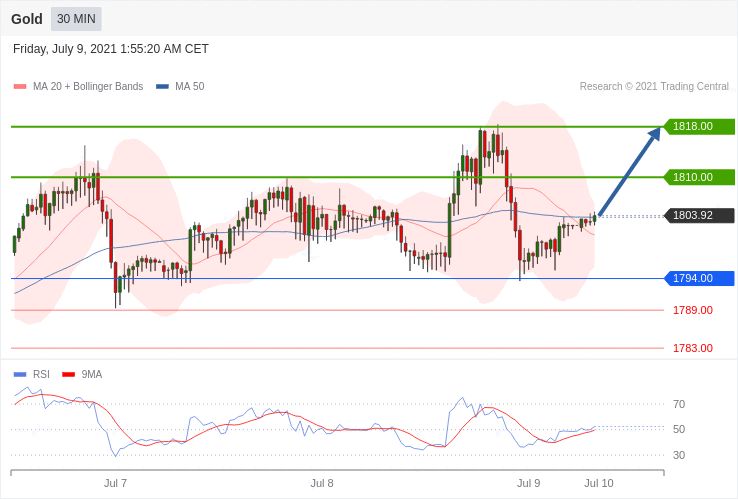This screenshot has width=738, height=500.
Task: Click the 'MA 20 + Bollinger Bands' legend label
Action: click(88, 87)
